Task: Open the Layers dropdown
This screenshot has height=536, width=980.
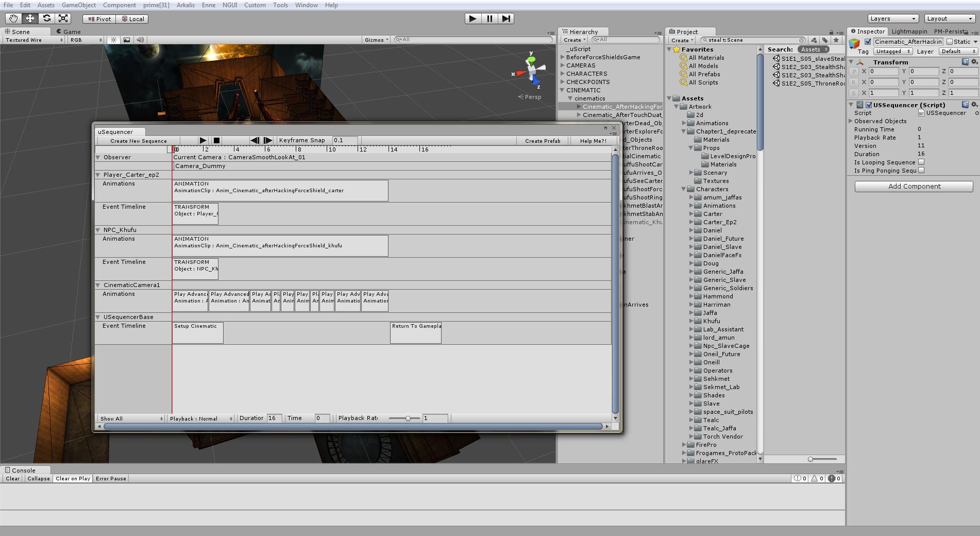Action: pyautogui.click(x=893, y=19)
